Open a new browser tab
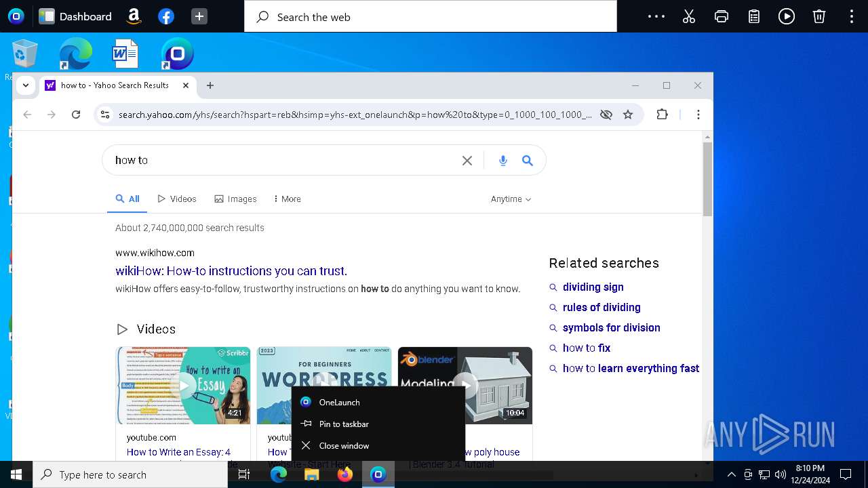Viewport: 868px width, 488px height. pos(210,85)
